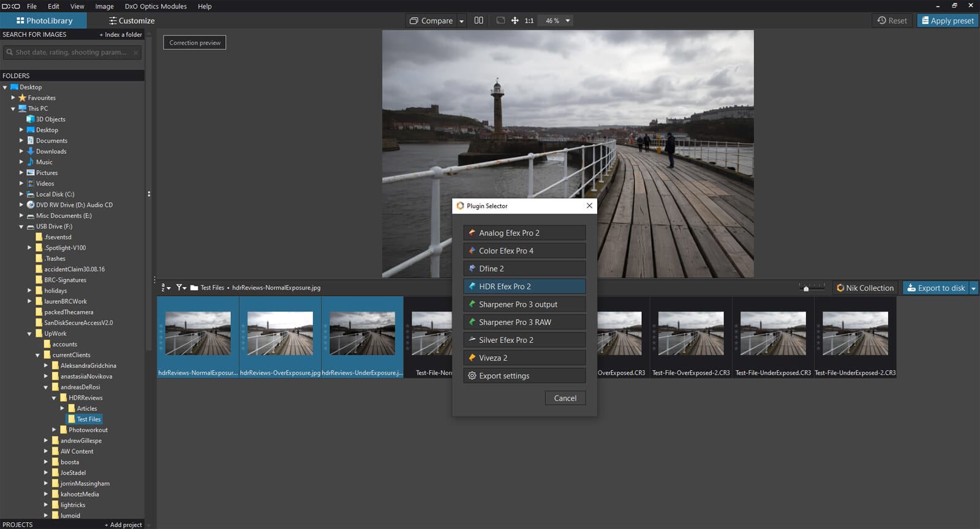Collapse the Desktop root tree node
Screen dimensions: 980x529
tap(5, 88)
